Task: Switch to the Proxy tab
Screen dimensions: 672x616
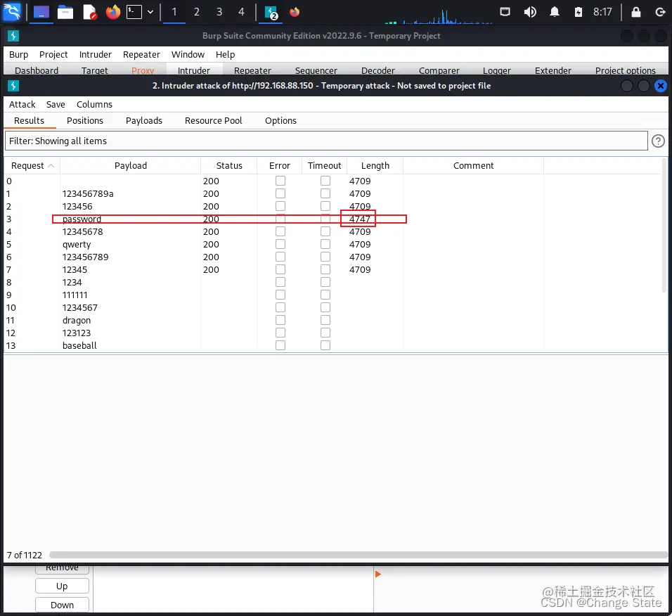Action: (143, 70)
